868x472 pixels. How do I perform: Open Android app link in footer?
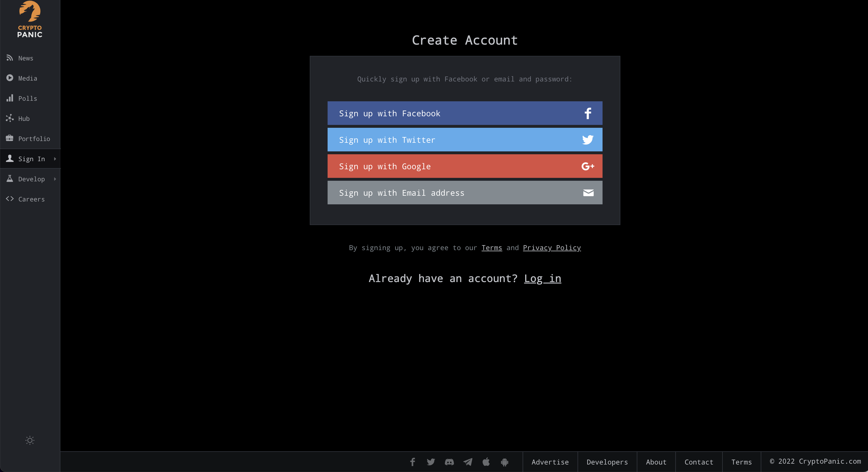point(504,462)
